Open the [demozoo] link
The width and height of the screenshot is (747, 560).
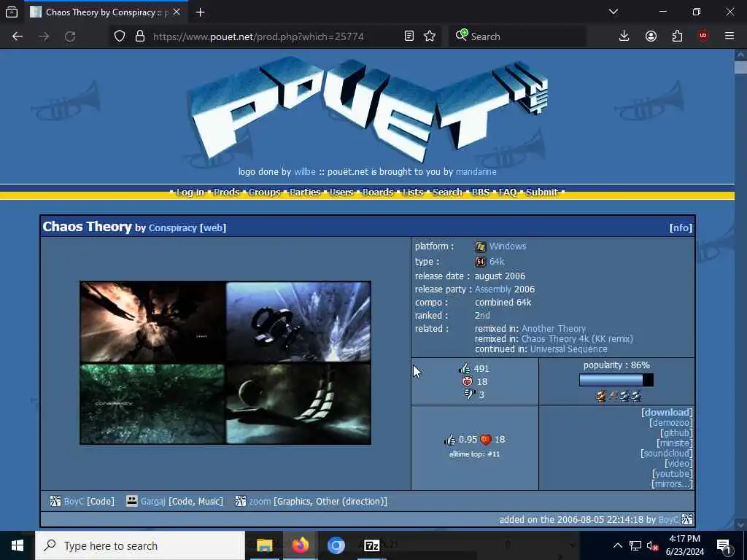[x=671, y=422]
